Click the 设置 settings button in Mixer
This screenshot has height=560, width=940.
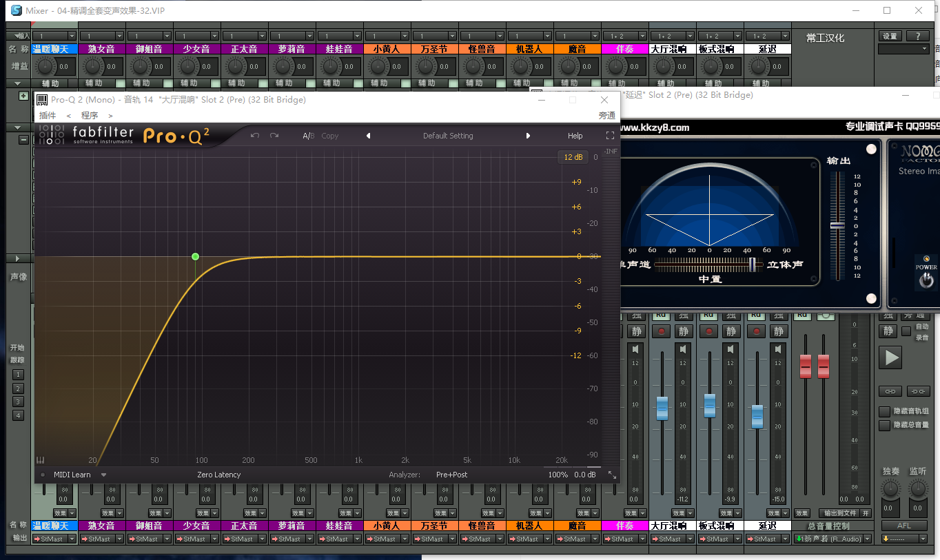tap(890, 37)
